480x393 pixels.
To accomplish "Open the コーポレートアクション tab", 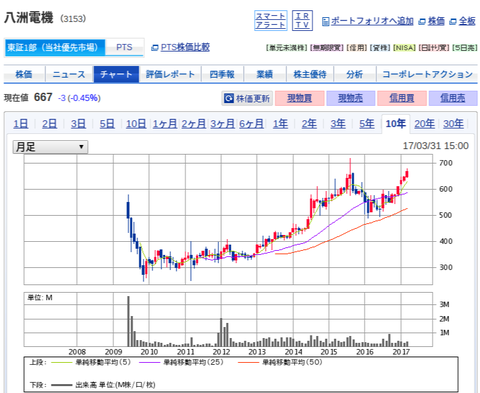I will 427,74.
